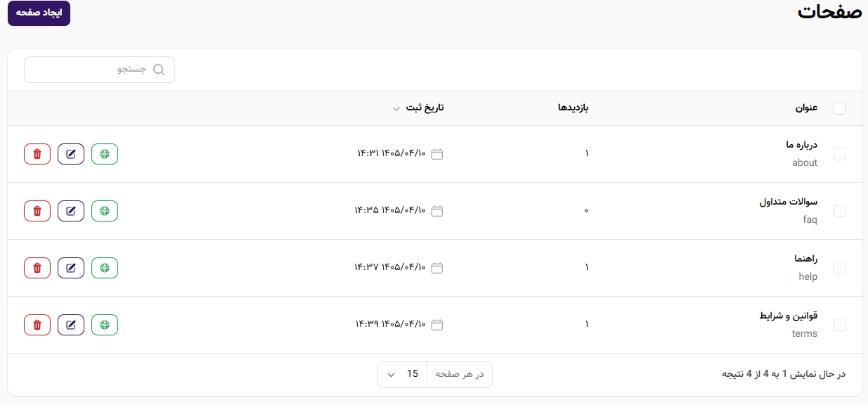Click the search magnifier icon
The width and height of the screenshot is (868, 405).
[x=159, y=70]
